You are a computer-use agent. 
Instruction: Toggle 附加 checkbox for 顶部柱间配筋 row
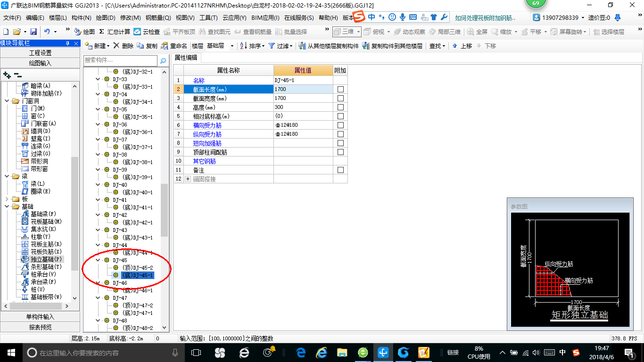click(340, 152)
